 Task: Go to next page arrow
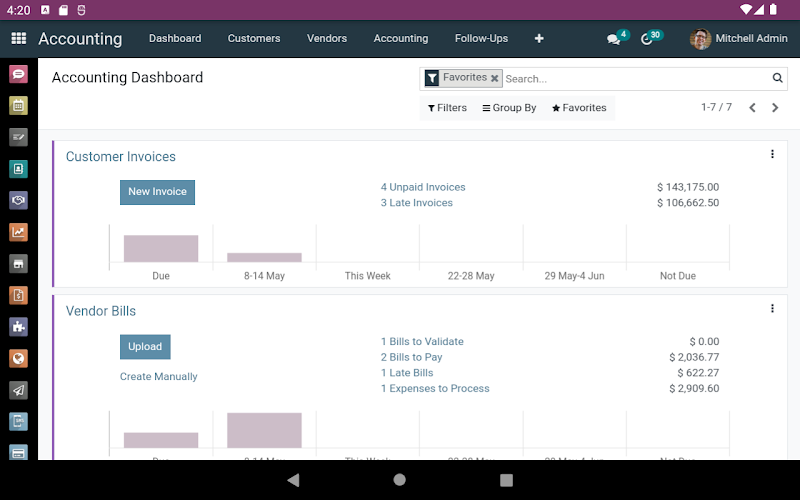pos(775,108)
